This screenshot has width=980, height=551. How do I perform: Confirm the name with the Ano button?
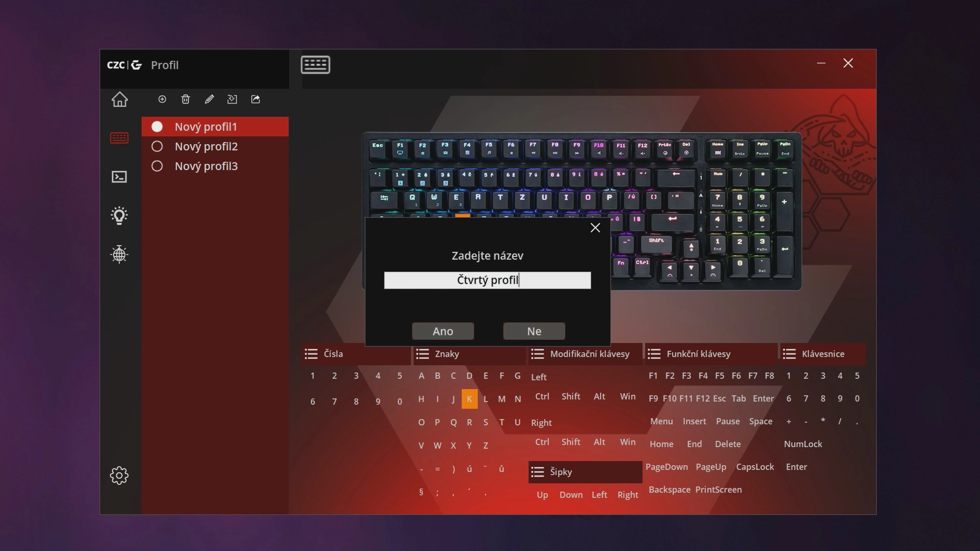pyautogui.click(x=443, y=331)
